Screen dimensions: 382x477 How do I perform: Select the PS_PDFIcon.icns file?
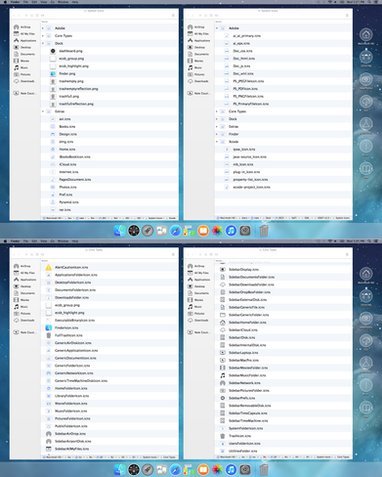pyautogui.click(x=245, y=89)
